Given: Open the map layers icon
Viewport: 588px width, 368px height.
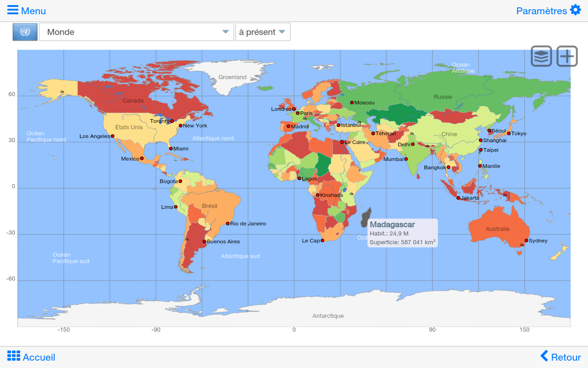Looking at the screenshot, I should pos(541,56).
